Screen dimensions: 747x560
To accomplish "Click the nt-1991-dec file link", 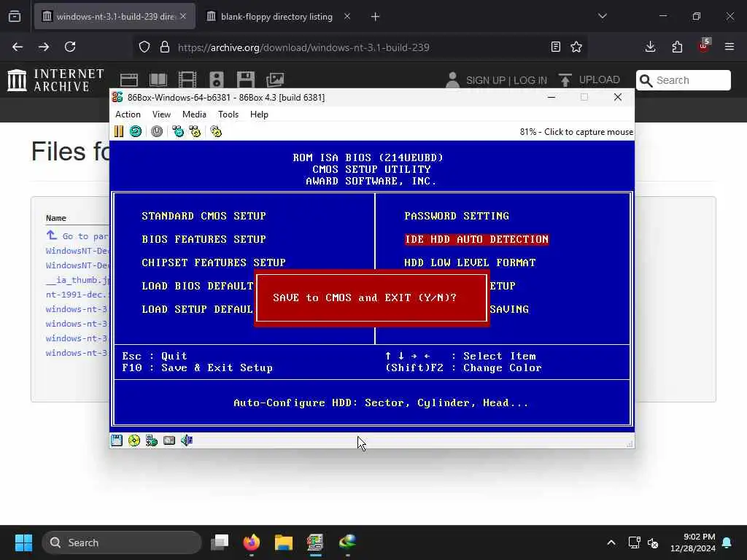I will click(x=77, y=295).
